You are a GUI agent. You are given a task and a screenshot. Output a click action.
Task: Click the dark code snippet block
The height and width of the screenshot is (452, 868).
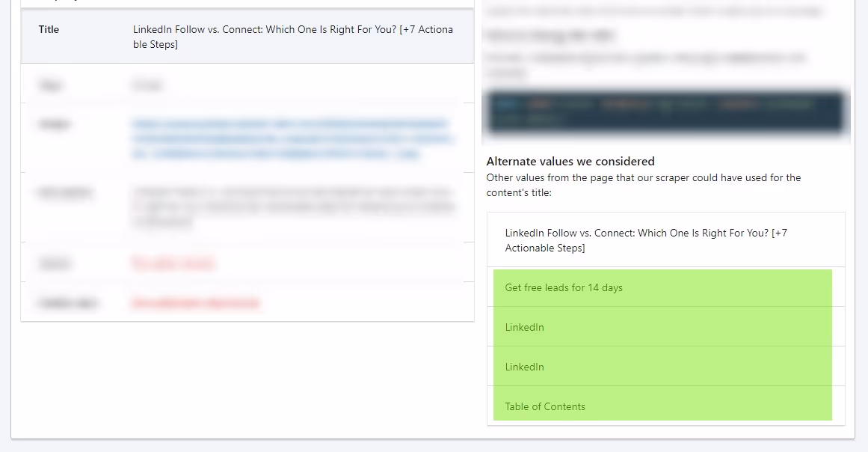665,112
